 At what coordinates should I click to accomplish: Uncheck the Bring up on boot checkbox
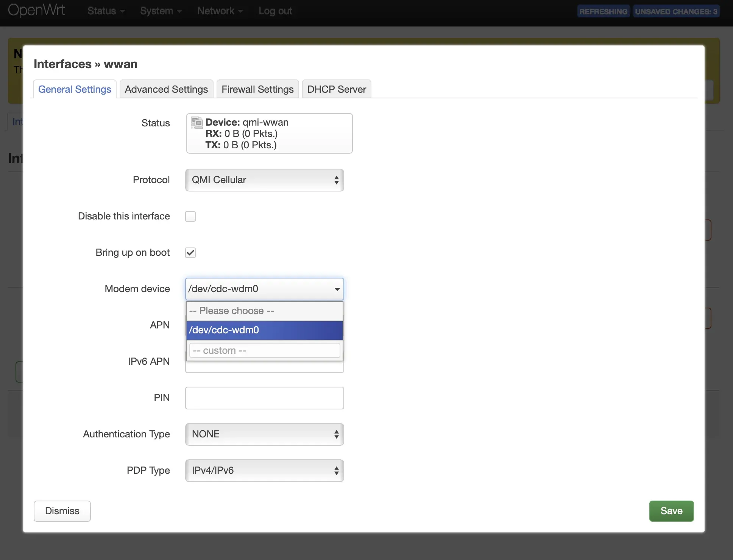click(190, 253)
